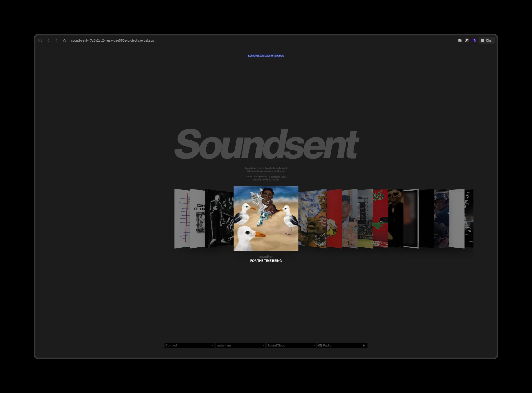532x393 pixels.
Task: Follow the 'garcon d'or' link
Action: coord(273,179)
